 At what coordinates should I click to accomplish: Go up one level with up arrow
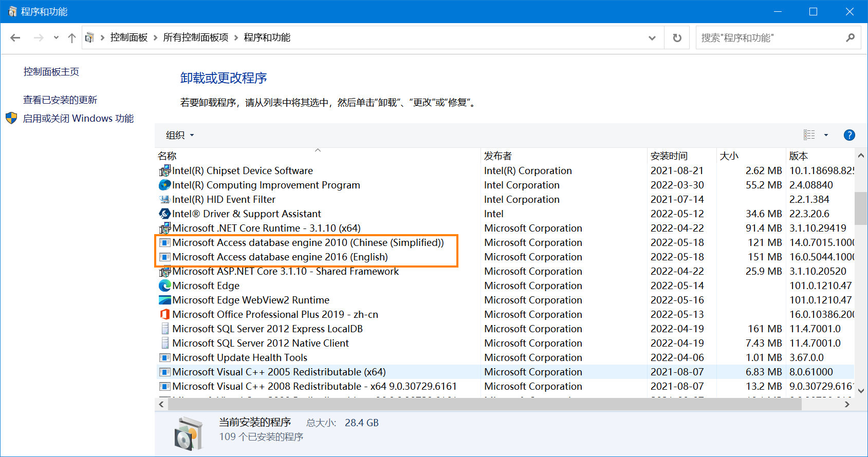pyautogui.click(x=72, y=37)
